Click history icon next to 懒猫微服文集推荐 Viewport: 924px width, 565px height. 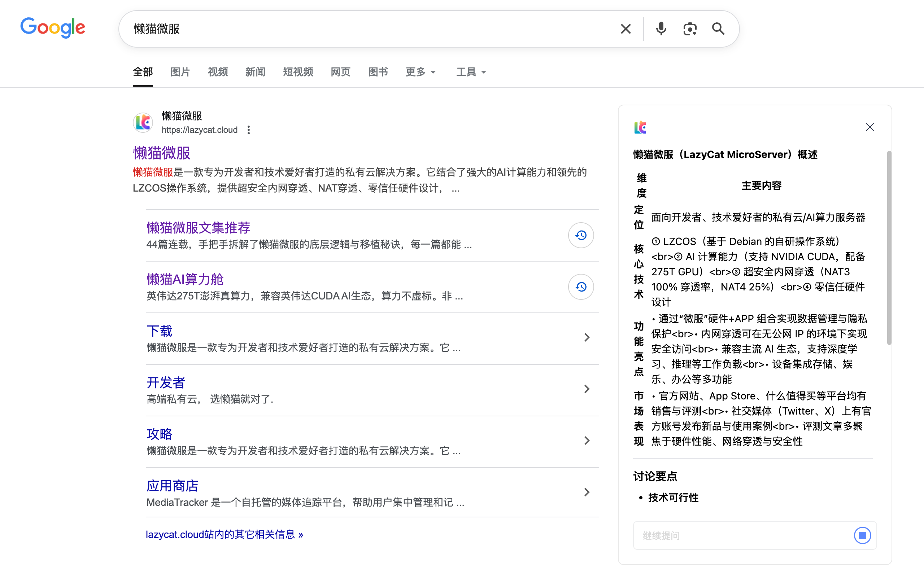(x=580, y=235)
